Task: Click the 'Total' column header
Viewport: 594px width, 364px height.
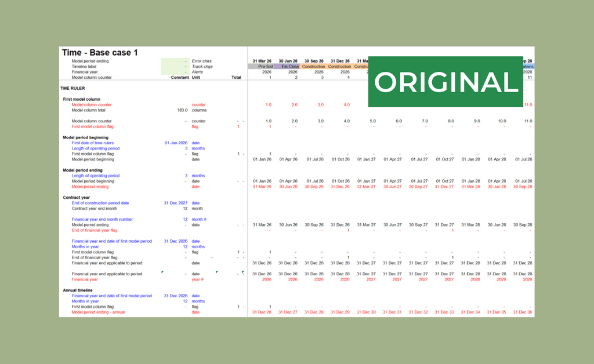Action: tap(237, 78)
